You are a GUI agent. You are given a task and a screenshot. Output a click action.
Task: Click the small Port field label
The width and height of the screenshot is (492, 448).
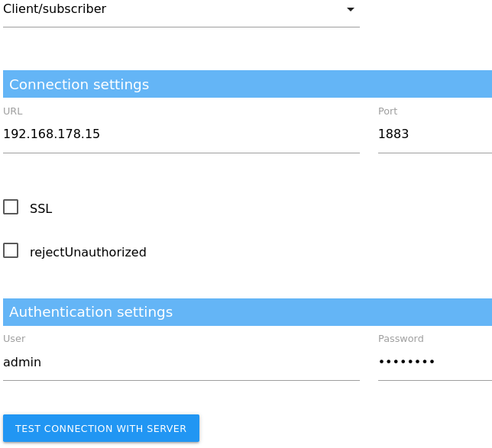tap(387, 111)
